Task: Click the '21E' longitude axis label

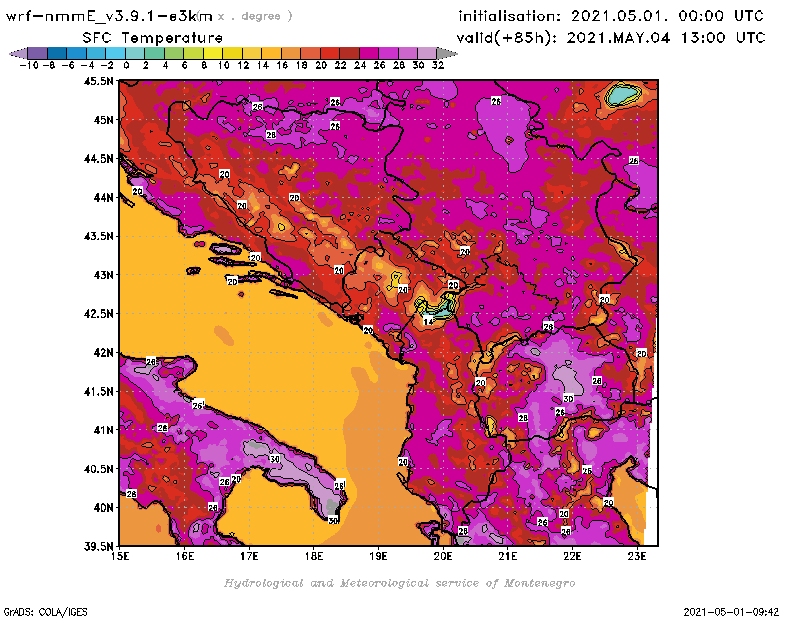Action: point(507,556)
